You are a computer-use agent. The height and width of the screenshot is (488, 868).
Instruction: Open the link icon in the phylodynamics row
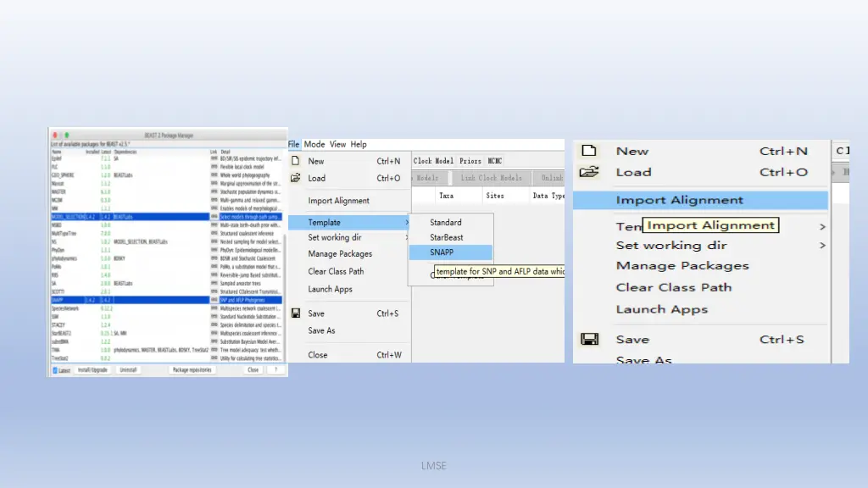coord(214,258)
